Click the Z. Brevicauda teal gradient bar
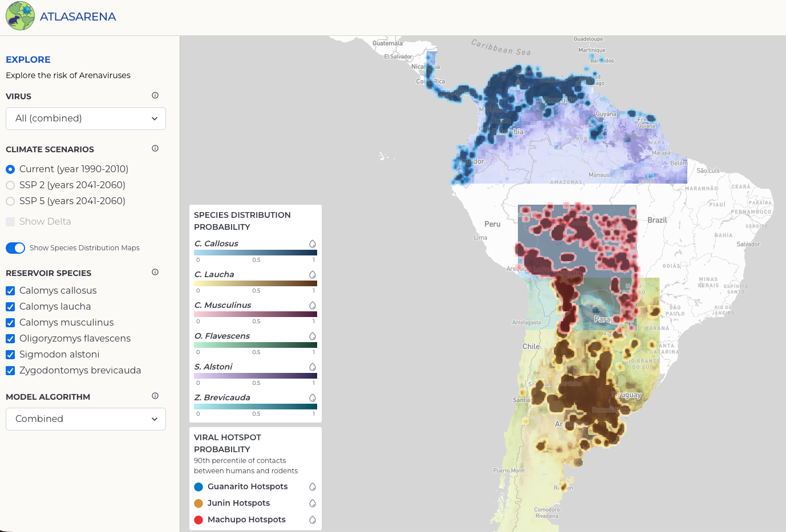 click(256, 407)
